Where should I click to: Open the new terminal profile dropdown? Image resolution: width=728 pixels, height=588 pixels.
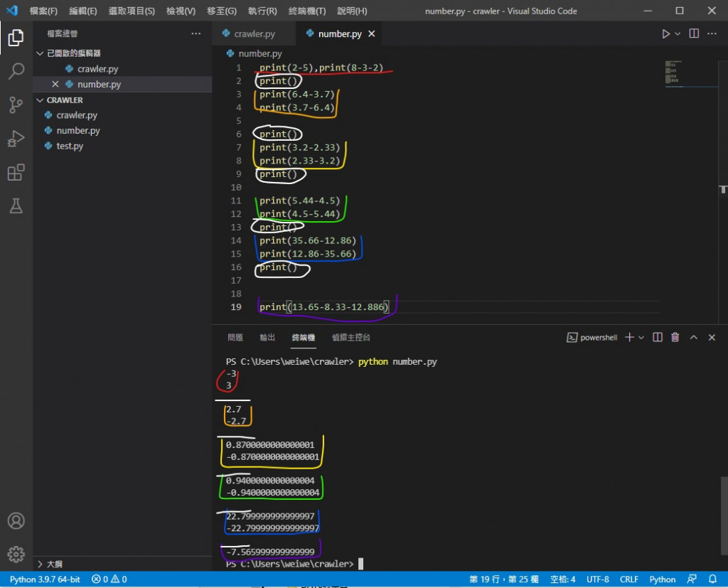click(641, 338)
